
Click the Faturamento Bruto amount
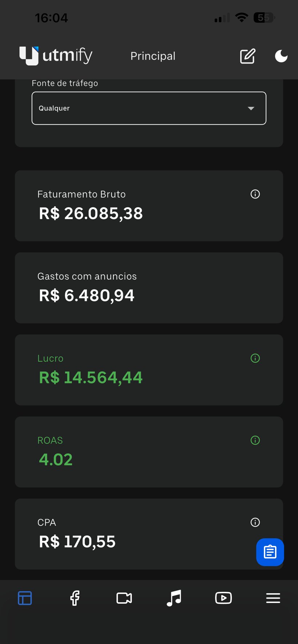[x=91, y=213]
